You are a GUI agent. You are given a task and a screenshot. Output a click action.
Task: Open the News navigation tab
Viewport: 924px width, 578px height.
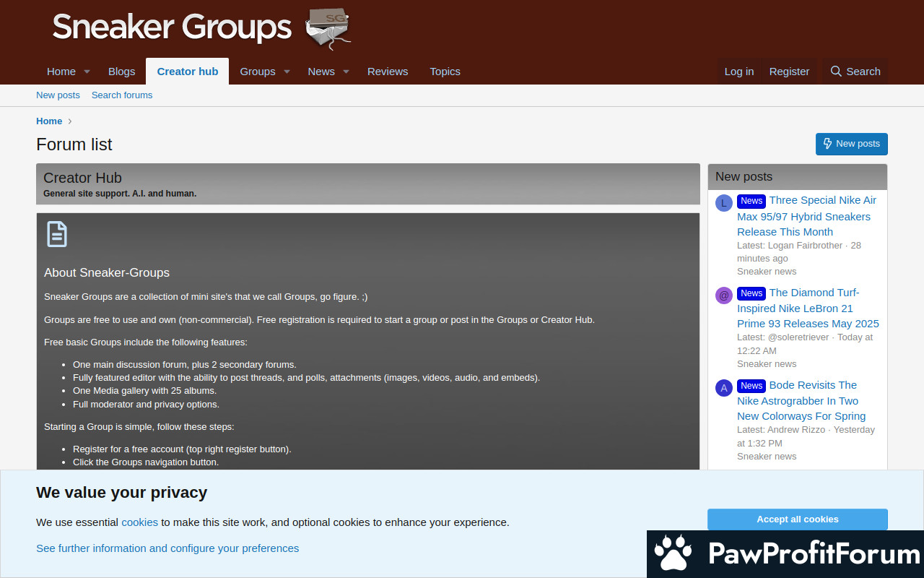point(321,72)
